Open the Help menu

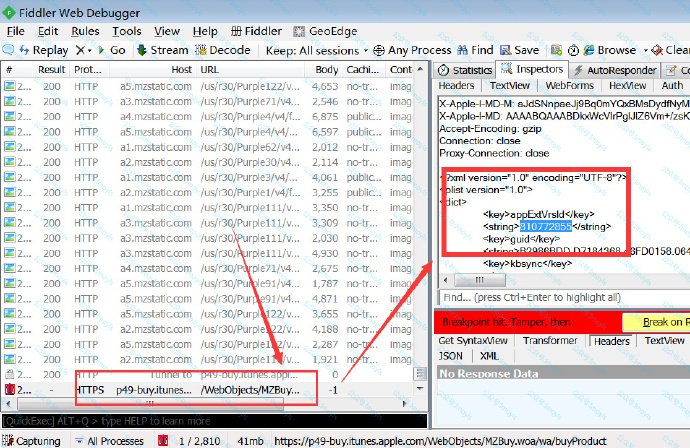205,31
